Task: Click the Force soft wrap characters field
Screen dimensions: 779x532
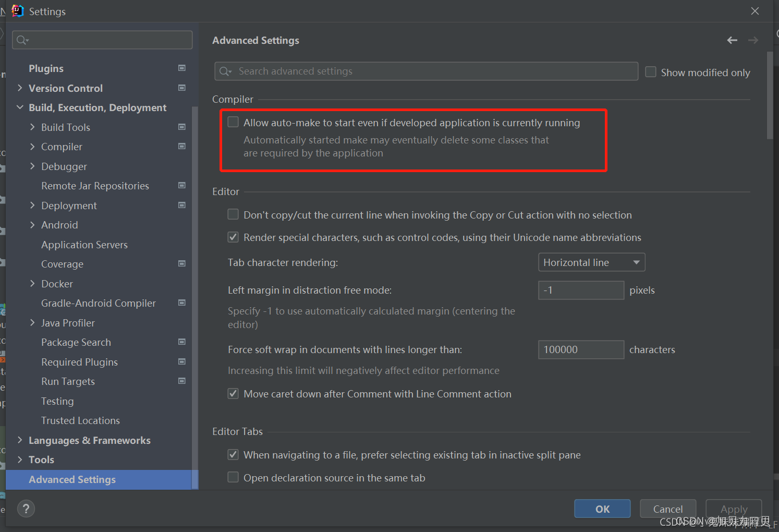Action: [x=581, y=349]
